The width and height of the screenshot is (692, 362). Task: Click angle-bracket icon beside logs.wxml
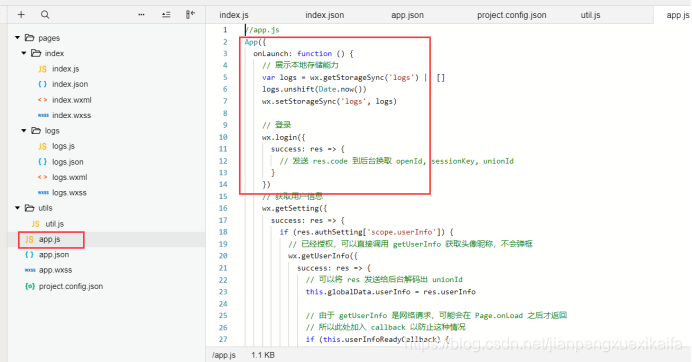point(42,177)
